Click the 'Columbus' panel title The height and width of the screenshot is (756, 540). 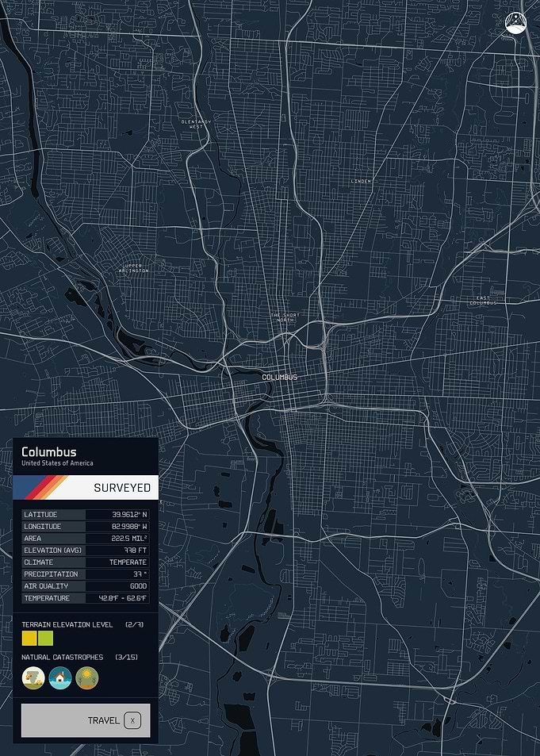[x=48, y=451]
